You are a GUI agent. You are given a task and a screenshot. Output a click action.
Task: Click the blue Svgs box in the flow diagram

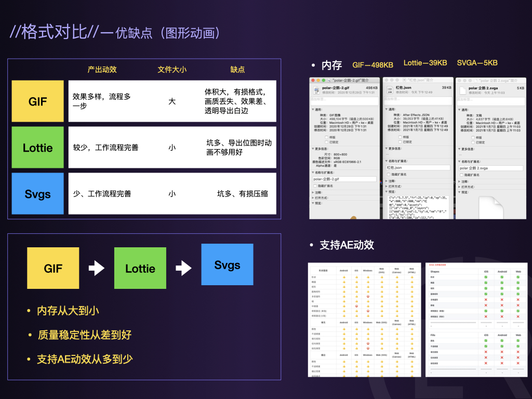click(228, 264)
